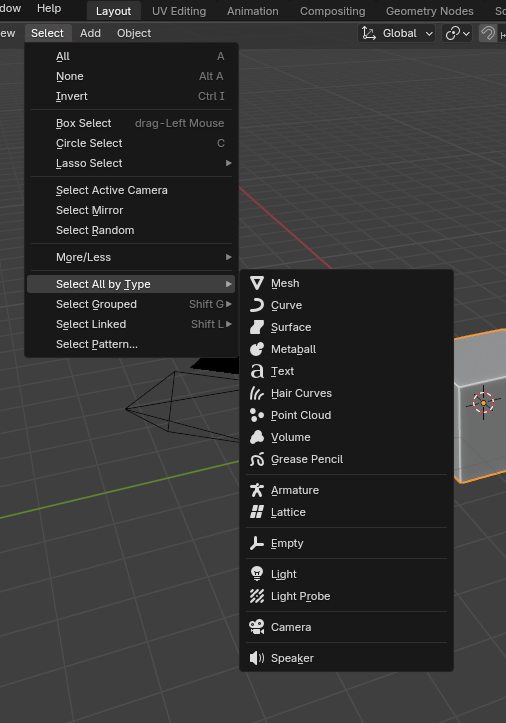Click Invert selection entry
Image resolution: width=506 pixels, height=723 pixels.
(131, 96)
